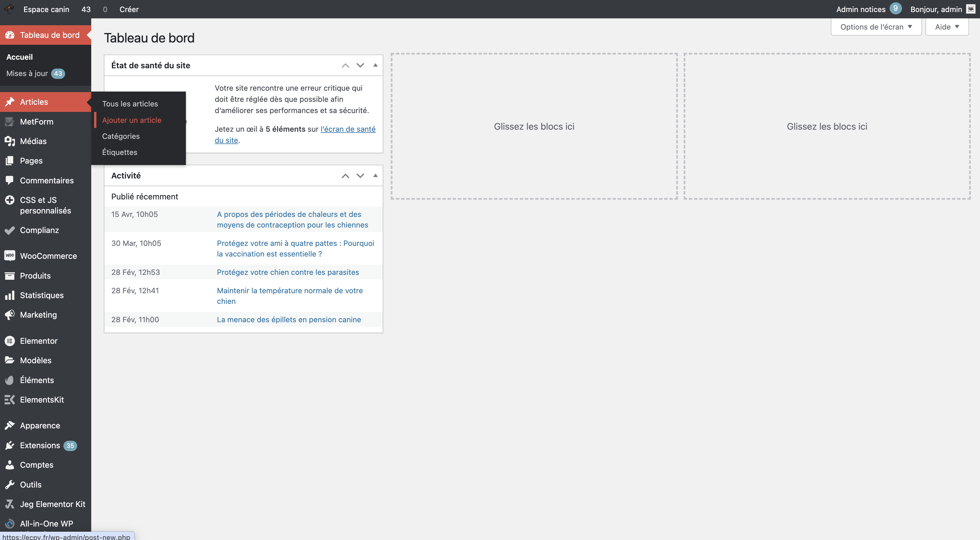Open Marketing via the megaphone icon

point(9,315)
